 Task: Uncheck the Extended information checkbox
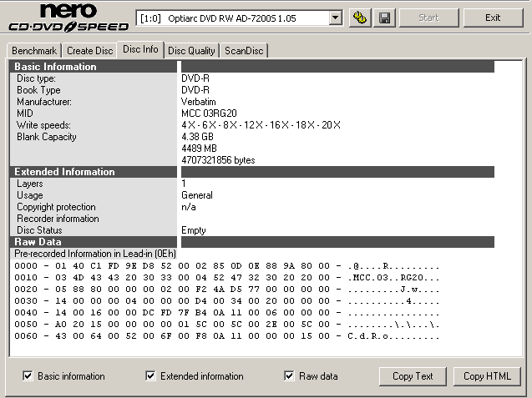(151, 376)
